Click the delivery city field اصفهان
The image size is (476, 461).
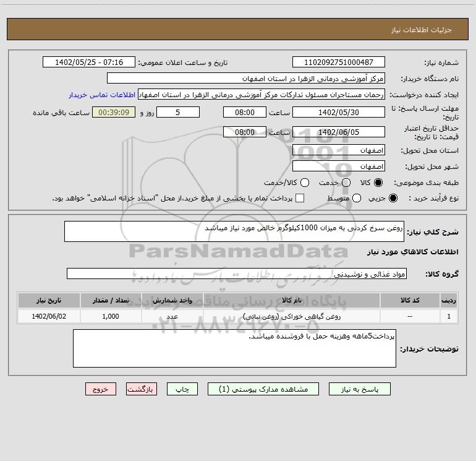point(339,166)
